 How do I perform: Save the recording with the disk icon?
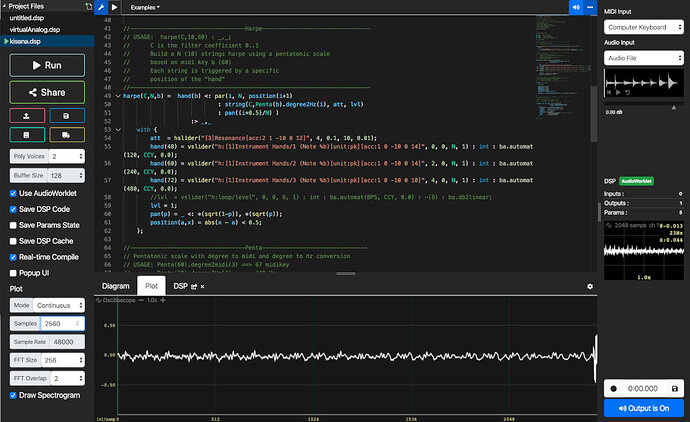tap(675, 388)
